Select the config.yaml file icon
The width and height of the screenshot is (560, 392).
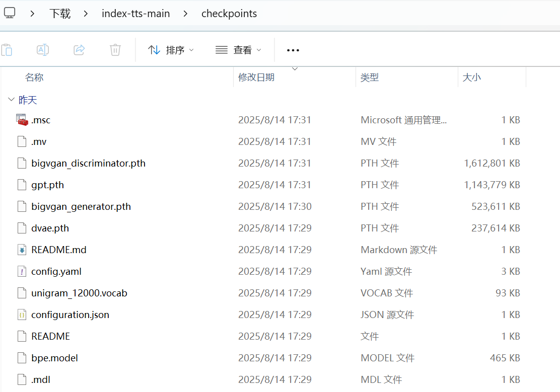click(x=21, y=271)
